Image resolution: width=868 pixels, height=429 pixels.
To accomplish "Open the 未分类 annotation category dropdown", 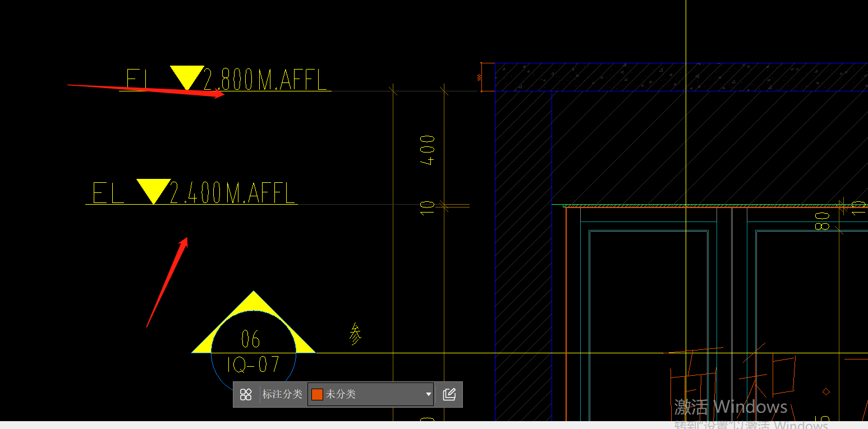I will click(371, 394).
